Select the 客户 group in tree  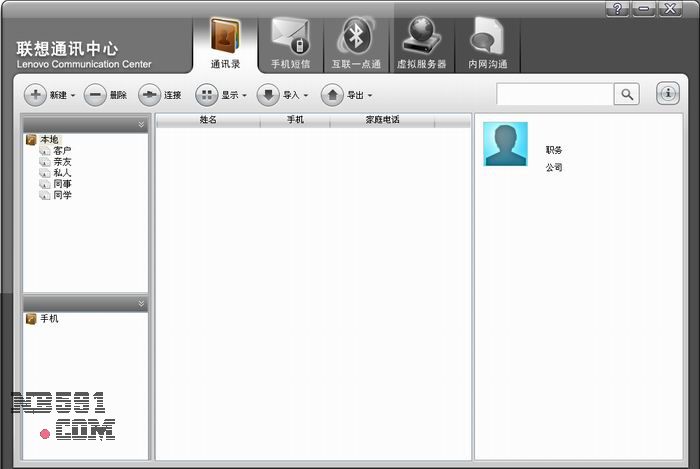(x=62, y=151)
